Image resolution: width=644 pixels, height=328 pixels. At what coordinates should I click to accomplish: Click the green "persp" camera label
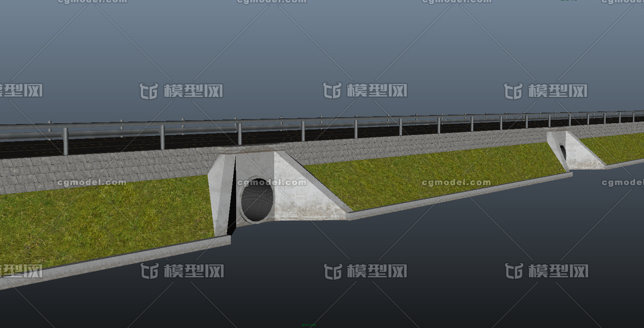click(309, 325)
